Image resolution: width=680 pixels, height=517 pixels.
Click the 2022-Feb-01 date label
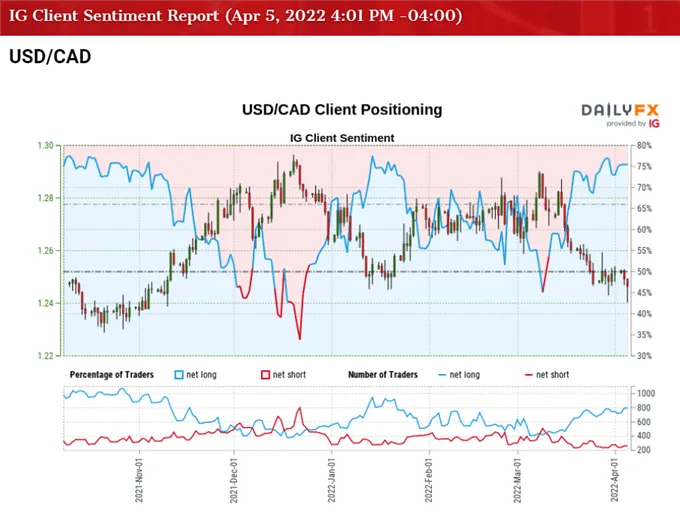pyautogui.click(x=429, y=482)
